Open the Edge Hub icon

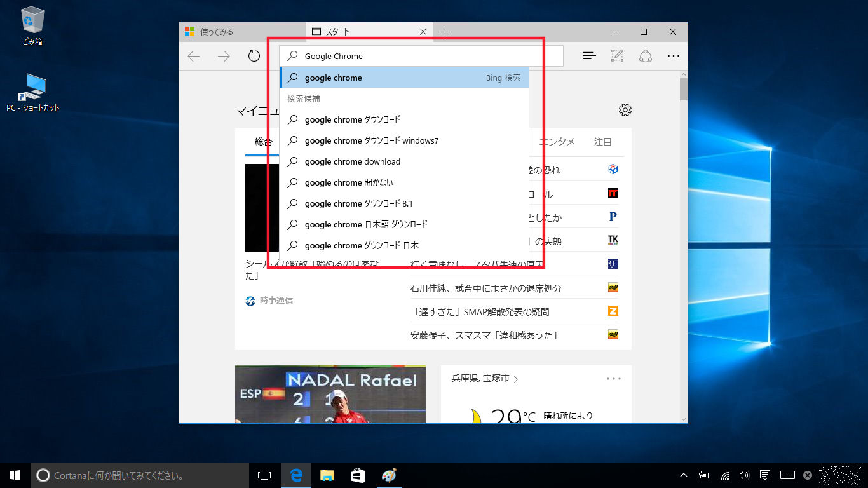(x=590, y=56)
